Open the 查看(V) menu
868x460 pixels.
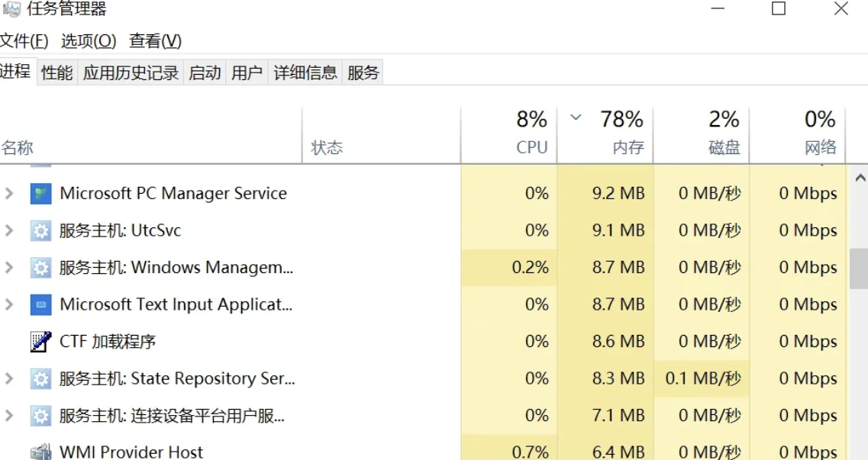155,40
